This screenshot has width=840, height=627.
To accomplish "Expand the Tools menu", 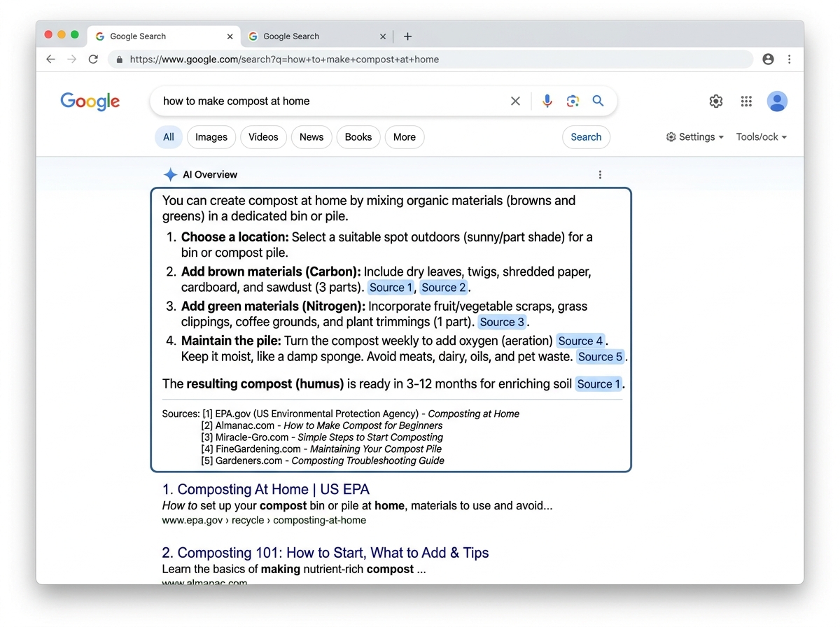I will pyautogui.click(x=760, y=136).
